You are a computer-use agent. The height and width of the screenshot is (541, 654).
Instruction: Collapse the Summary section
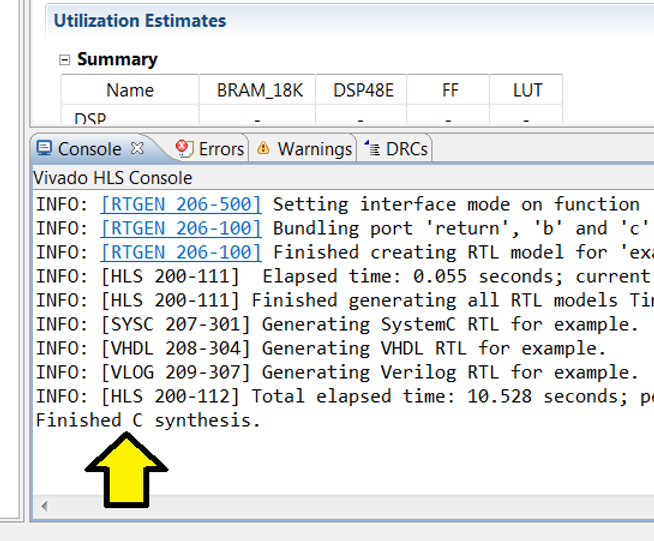coord(65,60)
